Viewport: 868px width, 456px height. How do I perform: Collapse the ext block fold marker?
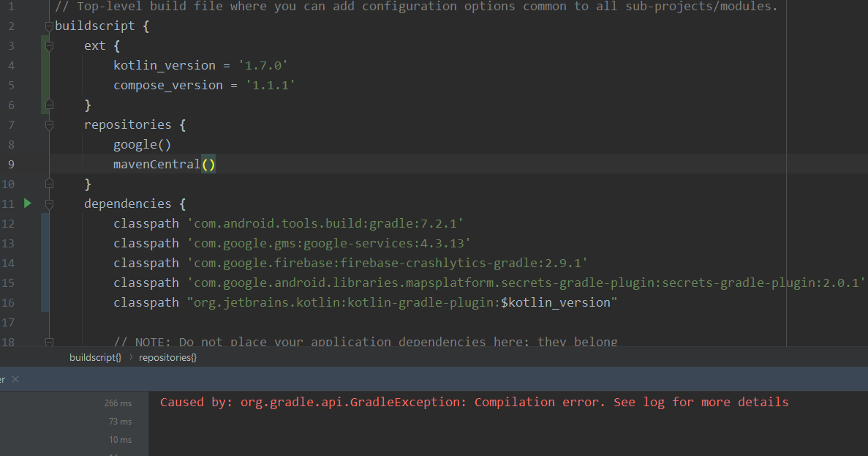point(49,46)
